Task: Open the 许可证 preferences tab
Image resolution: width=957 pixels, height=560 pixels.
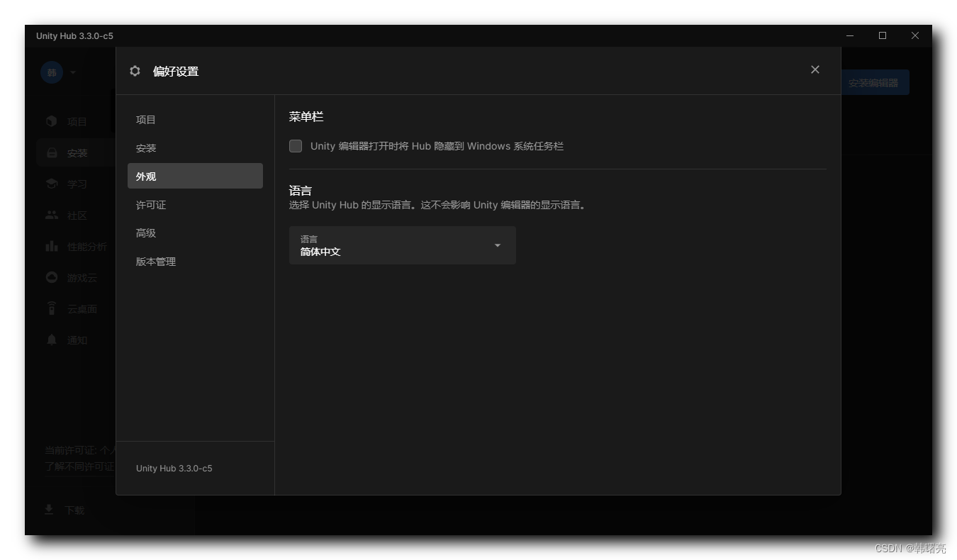Action: pos(195,205)
